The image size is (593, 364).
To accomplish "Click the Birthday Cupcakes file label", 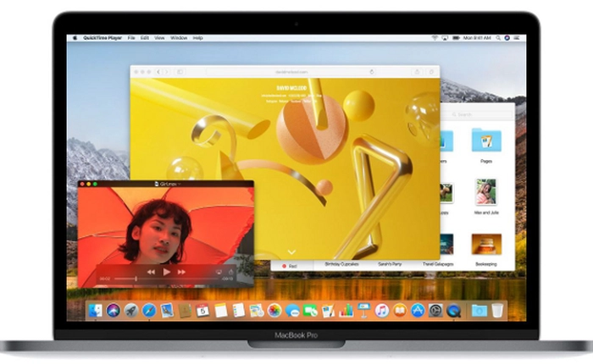I will click(342, 264).
